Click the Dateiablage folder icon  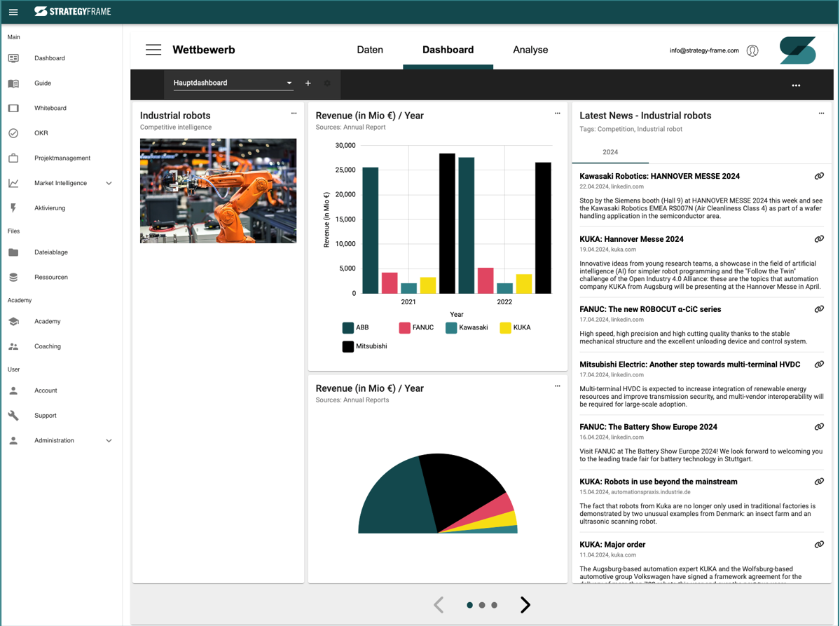[x=13, y=252]
